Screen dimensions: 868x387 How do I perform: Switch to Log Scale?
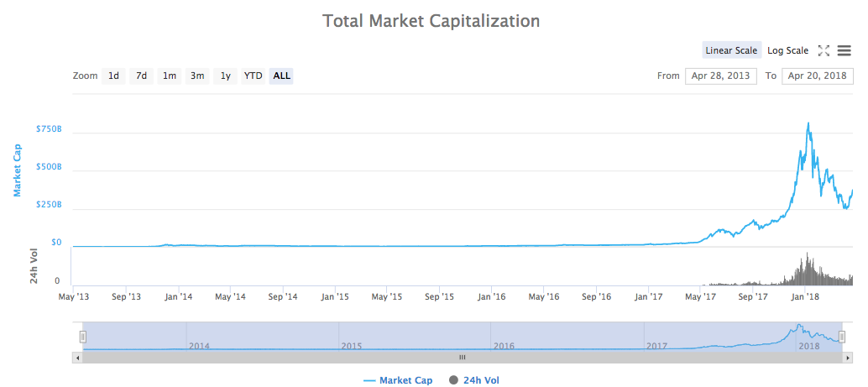[787, 51]
